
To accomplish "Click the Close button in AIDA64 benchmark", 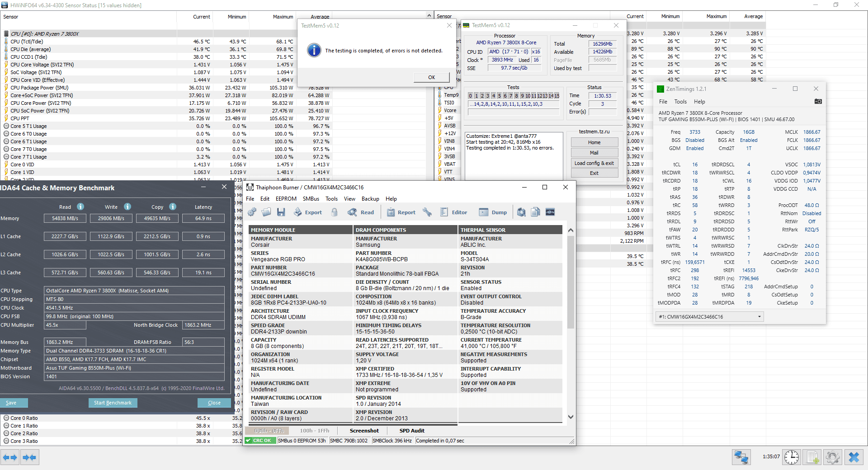I will click(214, 403).
